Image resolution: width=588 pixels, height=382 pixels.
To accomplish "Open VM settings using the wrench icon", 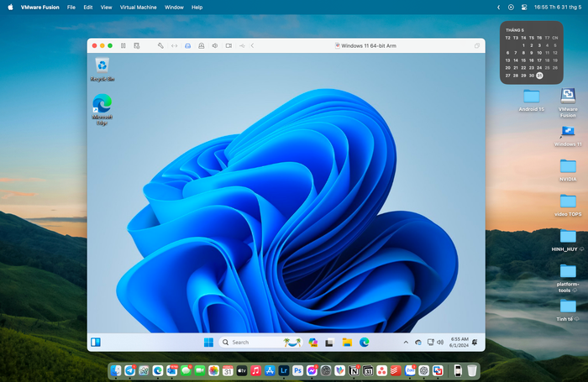I will tap(160, 45).
